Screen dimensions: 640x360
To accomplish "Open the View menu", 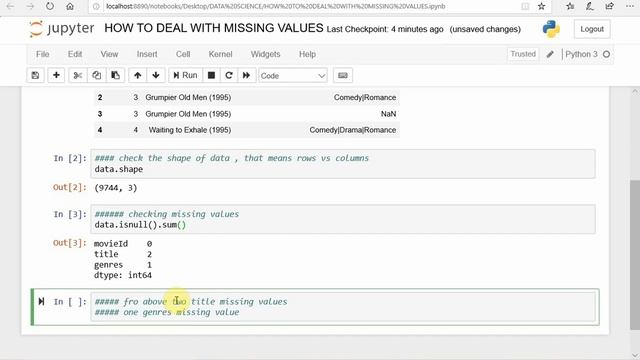I will click(109, 54).
